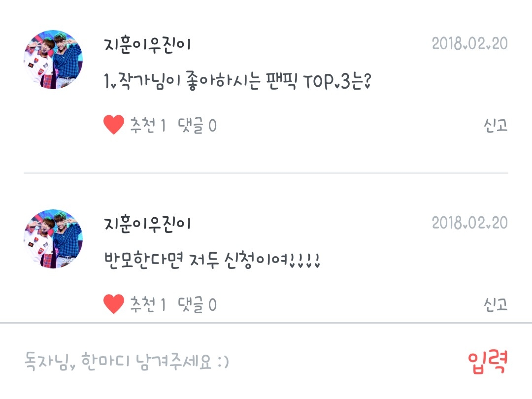
Task: Open username 지훈이우진이 on the first comment
Action: [x=147, y=45]
